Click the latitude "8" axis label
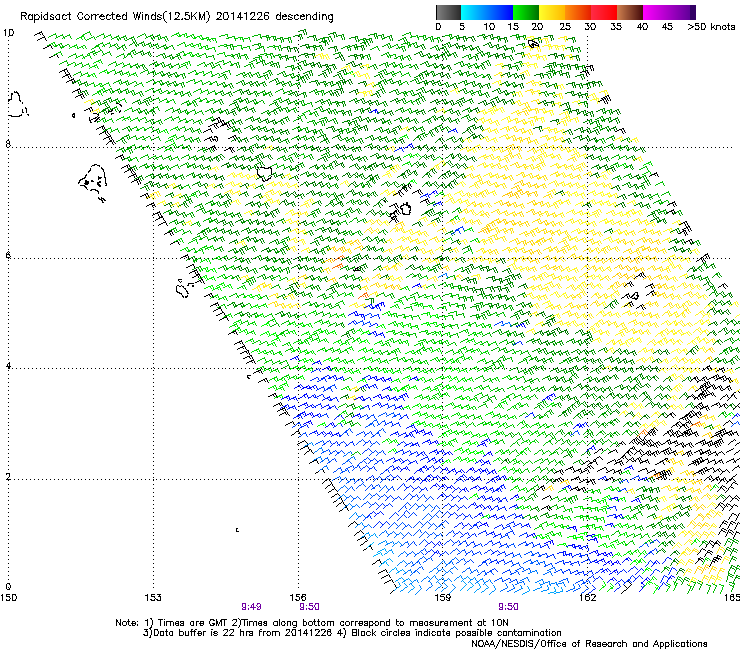740x650 pixels. click(x=8, y=144)
